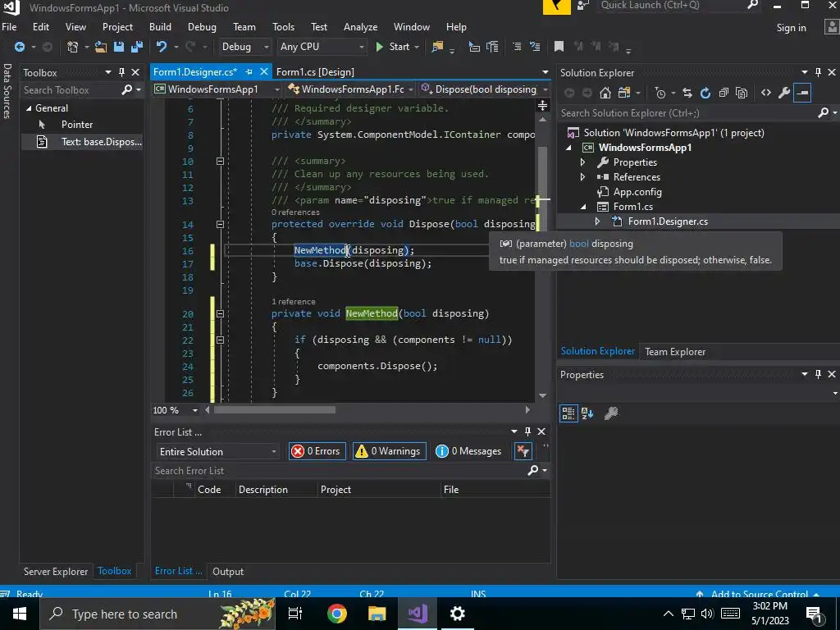Click Sync with Active Document icon
Viewport: 840px width, 630px height.
[x=687, y=94]
